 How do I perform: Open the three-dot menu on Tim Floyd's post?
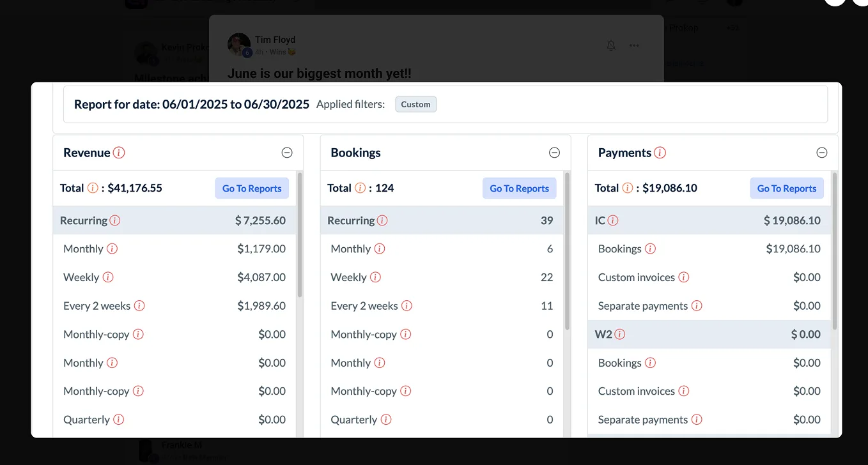pyautogui.click(x=634, y=45)
